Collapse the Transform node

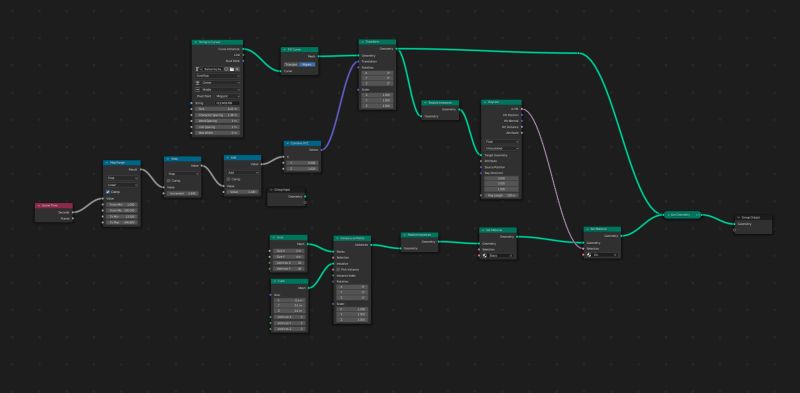coord(362,42)
